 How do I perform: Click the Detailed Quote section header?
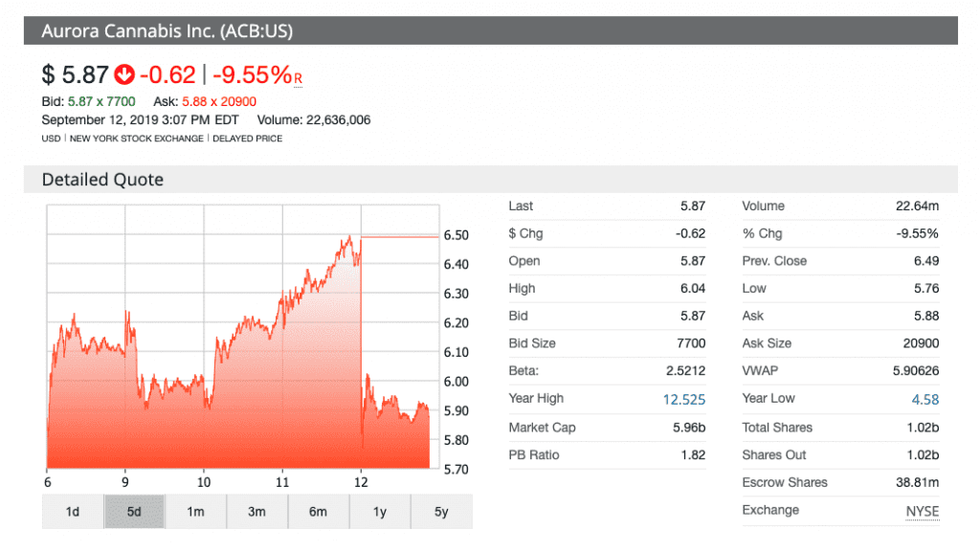[x=103, y=180]
